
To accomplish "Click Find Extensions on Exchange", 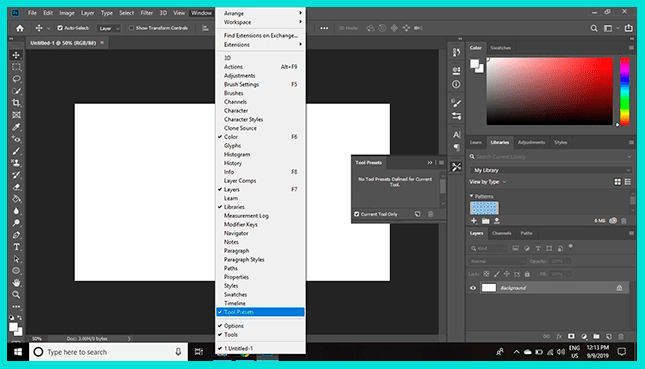I will point(260,35).
